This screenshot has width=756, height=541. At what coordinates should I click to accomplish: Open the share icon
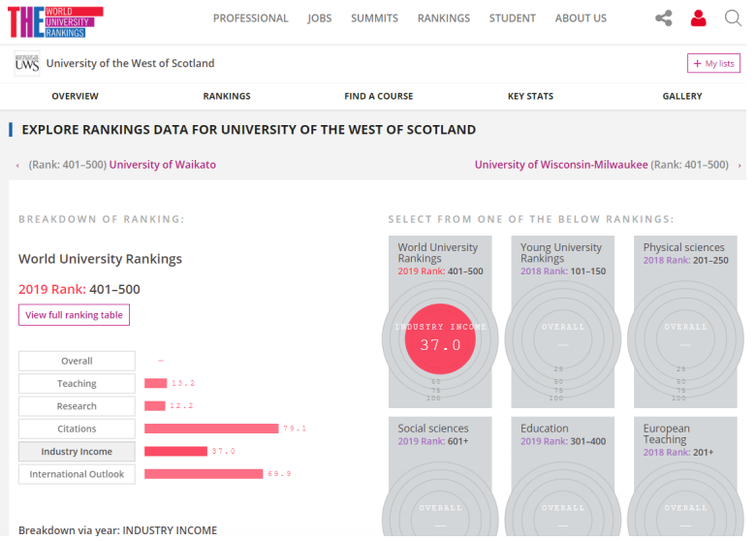coord(663,18)
